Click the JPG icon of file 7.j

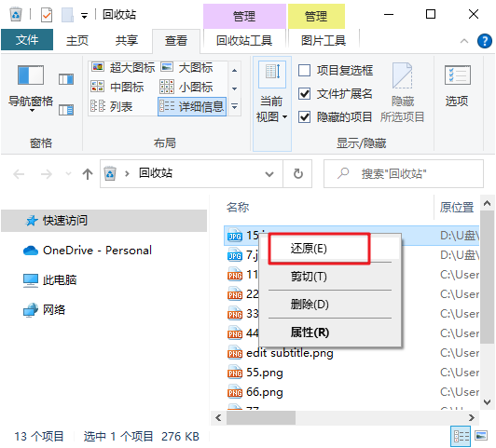click(x=235, y=255)
